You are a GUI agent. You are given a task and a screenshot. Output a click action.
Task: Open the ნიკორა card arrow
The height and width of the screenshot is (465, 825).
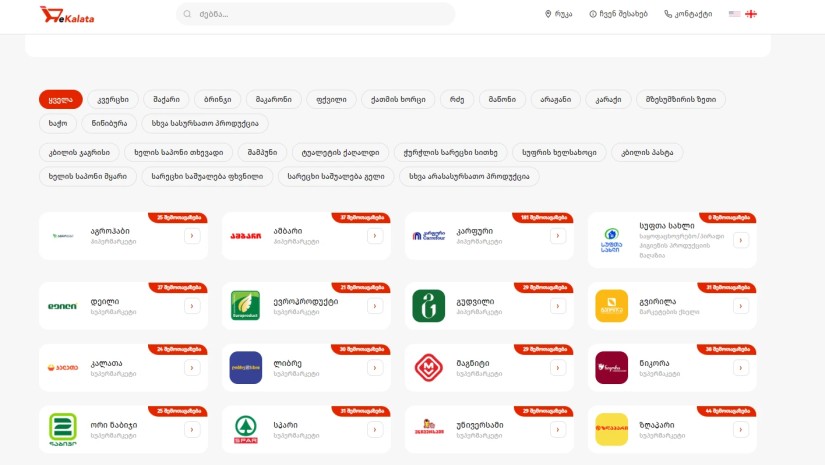[741, 368]
